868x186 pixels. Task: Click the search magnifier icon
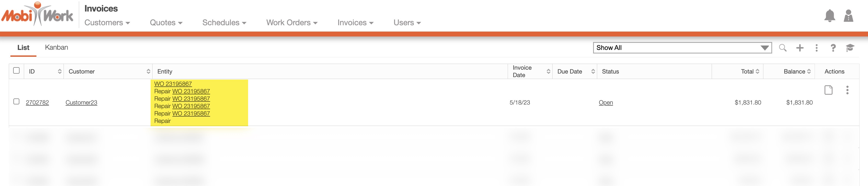click(x=782, y=48)
